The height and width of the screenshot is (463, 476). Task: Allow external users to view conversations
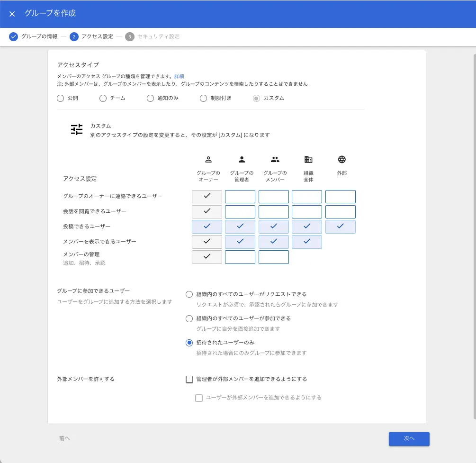[340, 212]
